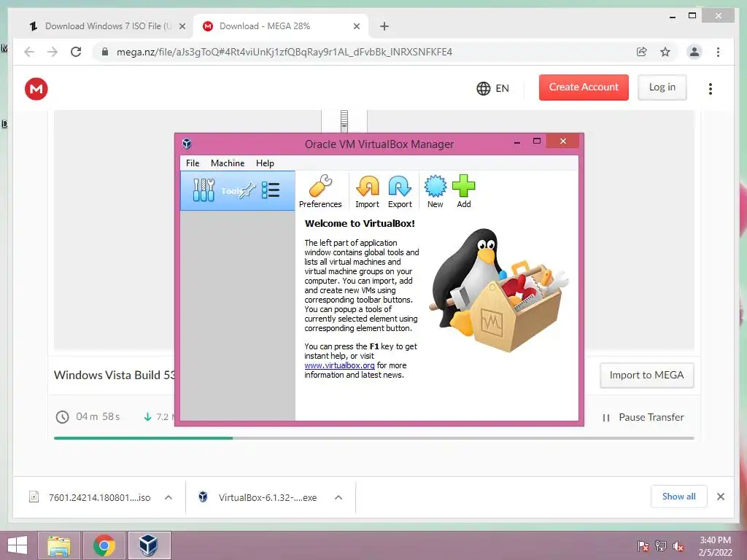Select the Tools item in VirtualBox sidebar
The width and height of the screenshot is (747, 560).
click(x=238, y=191)
